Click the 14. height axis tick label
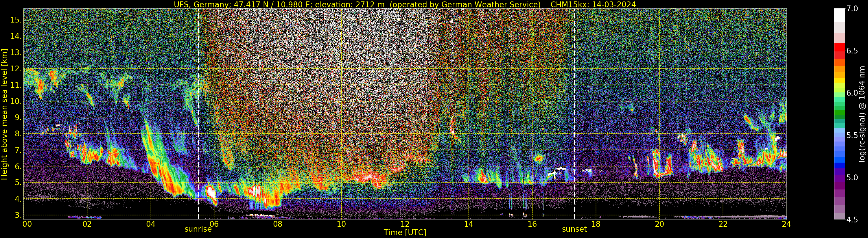 point(16,36)
